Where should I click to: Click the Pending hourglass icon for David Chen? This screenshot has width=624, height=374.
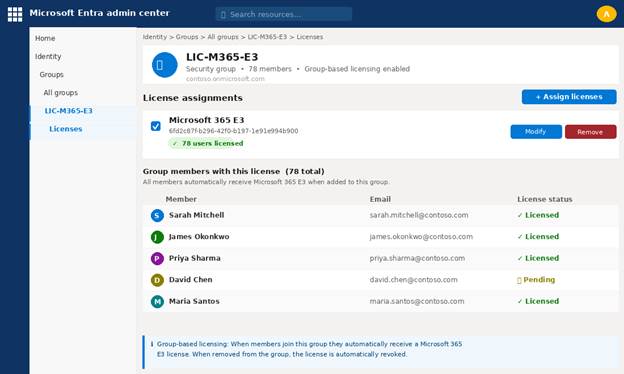click(519, 280)
